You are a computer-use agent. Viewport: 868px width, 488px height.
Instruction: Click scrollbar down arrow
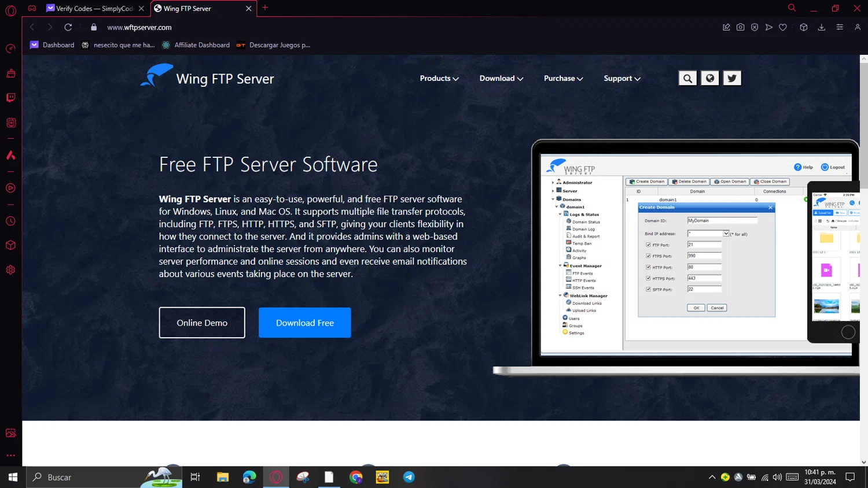pyautogui.click(x=863, y=462)
